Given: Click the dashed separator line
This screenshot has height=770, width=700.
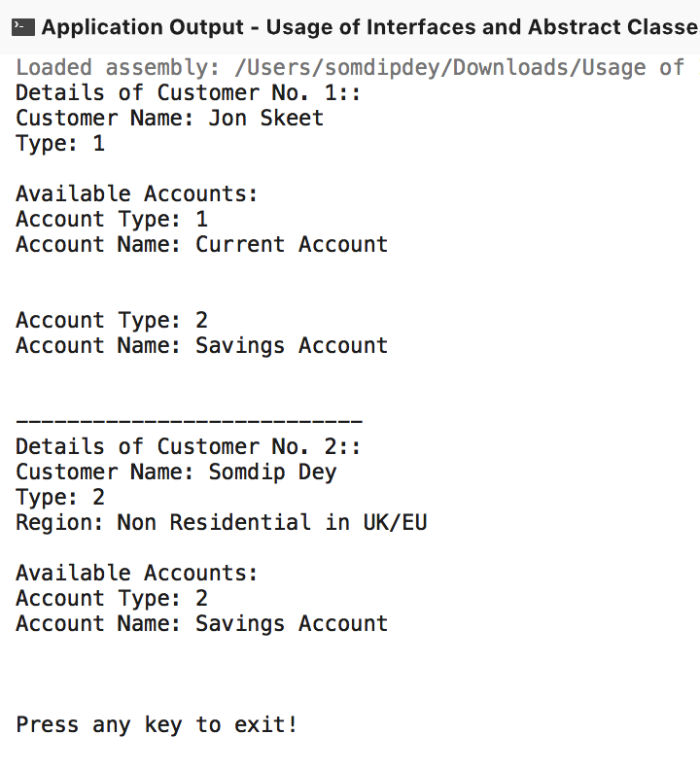Looking at the screenshot, I should tap(190, 421).
